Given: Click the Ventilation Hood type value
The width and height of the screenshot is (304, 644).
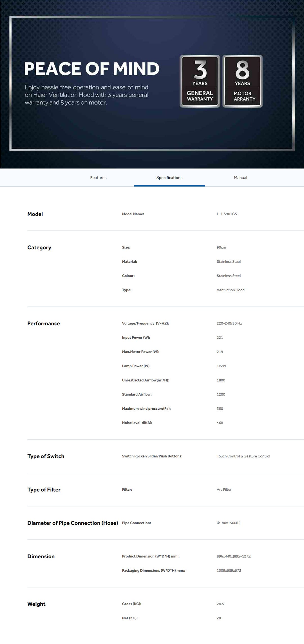Looking at the screenshot, I should 231,290.
